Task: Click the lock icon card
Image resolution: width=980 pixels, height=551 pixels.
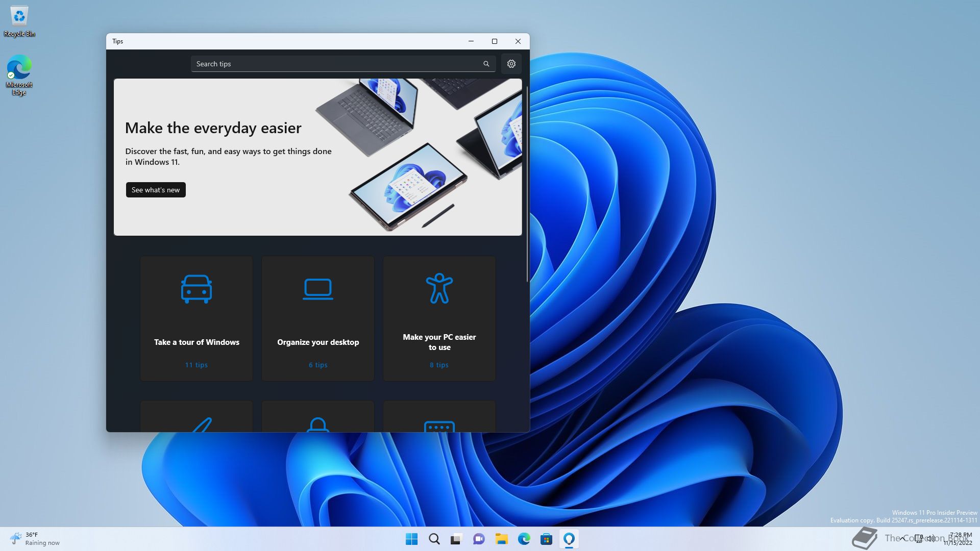Action: tap(318, 416)
